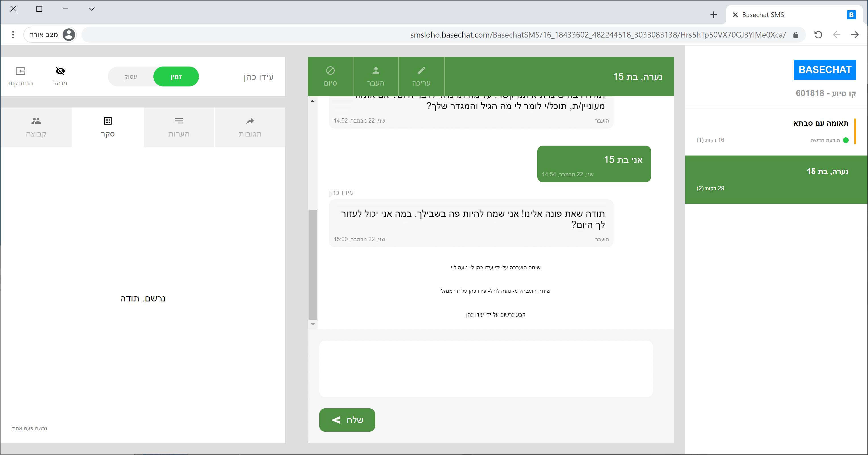Click the chat scroll-down arrow
The image size is (868, 455).
point(313,324)
